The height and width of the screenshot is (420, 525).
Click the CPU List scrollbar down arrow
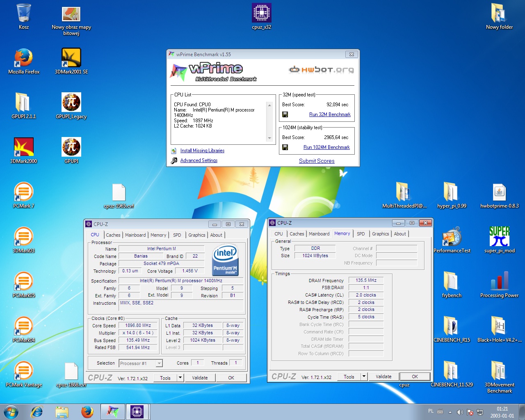click(269, 138)
